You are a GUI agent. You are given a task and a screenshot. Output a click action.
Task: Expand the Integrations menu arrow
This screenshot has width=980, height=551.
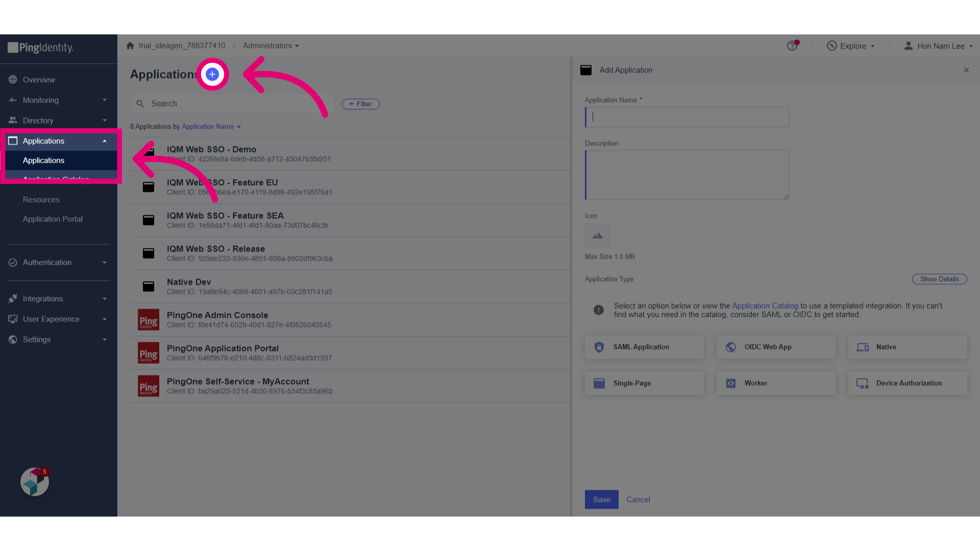(105, 298)
